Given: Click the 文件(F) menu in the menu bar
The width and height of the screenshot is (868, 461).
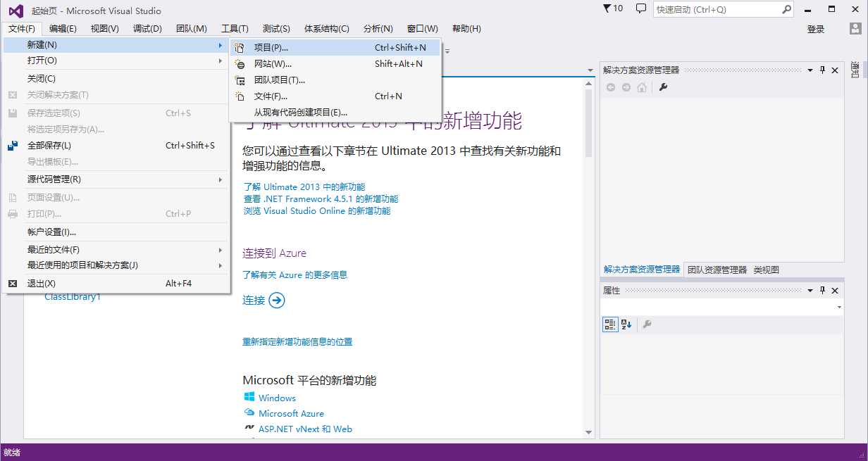Looking at the screenshot, I should [x=22, y=29].
